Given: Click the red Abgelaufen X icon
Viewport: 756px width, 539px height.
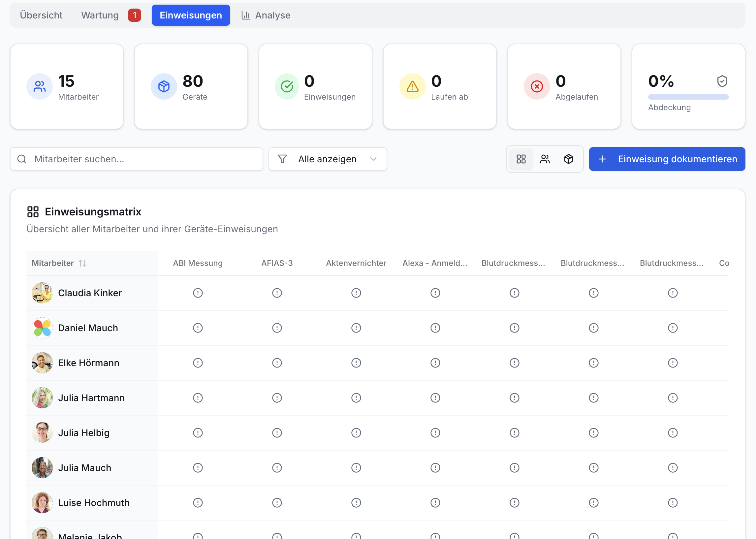Looking at the screenshot, I should point(537,86).
